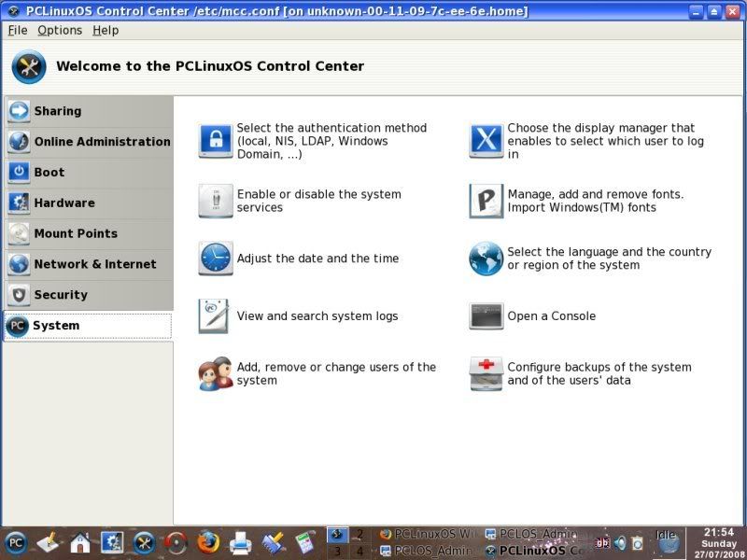The image size is (747, 560).
Task: Open the Network & Internet category
Action: pyautogui.click(x=89, y=264)
